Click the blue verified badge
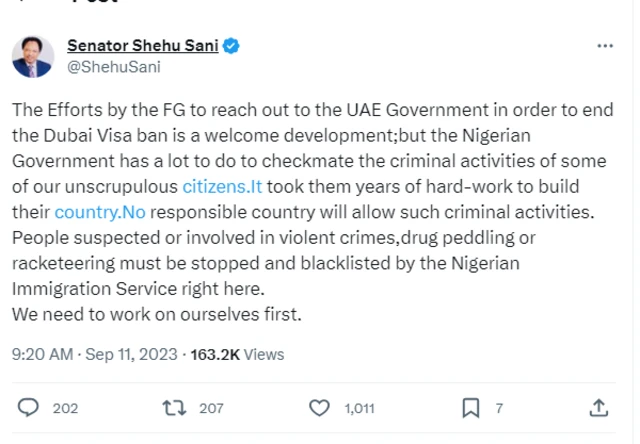 click(231, 46)
